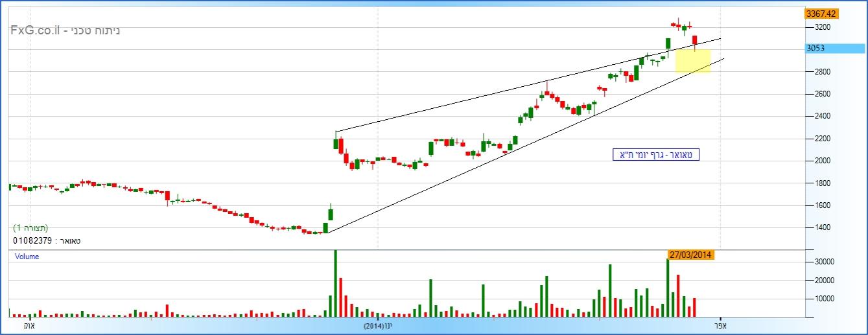
Task: Click the 2600 tick on price axis
Action: tap(823, 94)
